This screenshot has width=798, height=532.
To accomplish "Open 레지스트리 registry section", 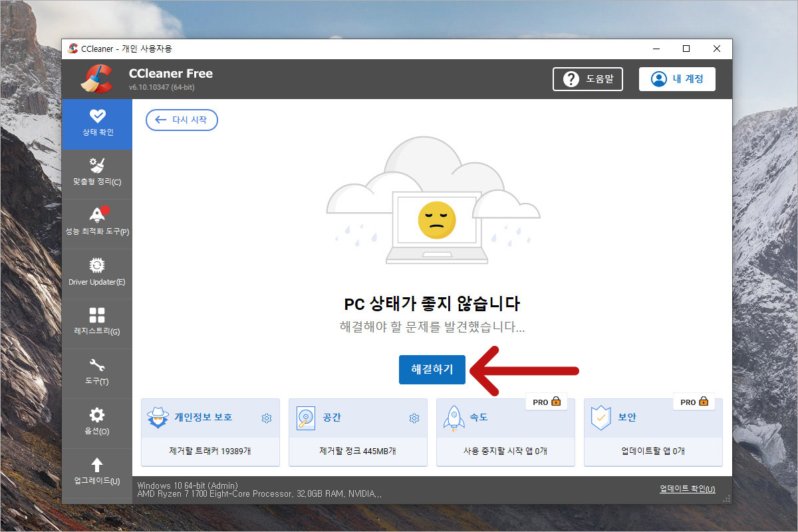I will tap(97, 323).
